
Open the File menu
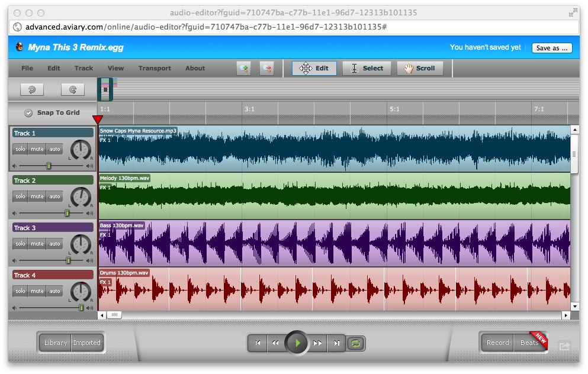pos(27,69)
